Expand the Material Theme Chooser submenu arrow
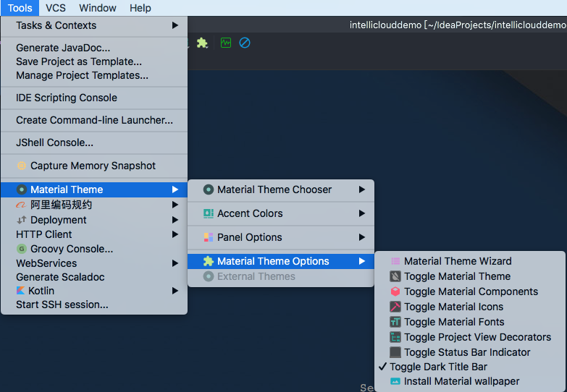Screen dimensions: 567x392 tap(361, 189)
